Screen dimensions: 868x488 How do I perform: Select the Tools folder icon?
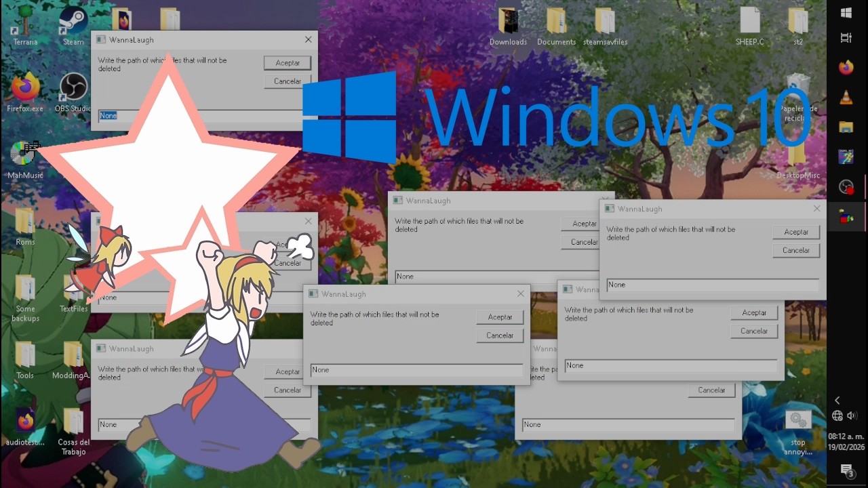pyautogui.click(x=25, y=359)
